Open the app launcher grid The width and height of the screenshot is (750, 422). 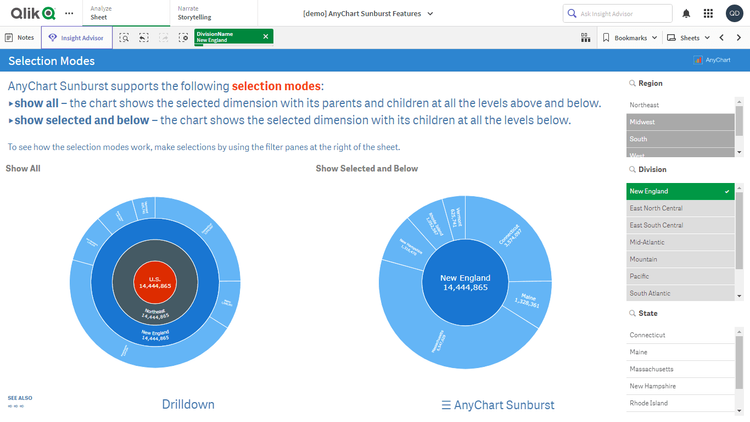click(x=709, y=14)
